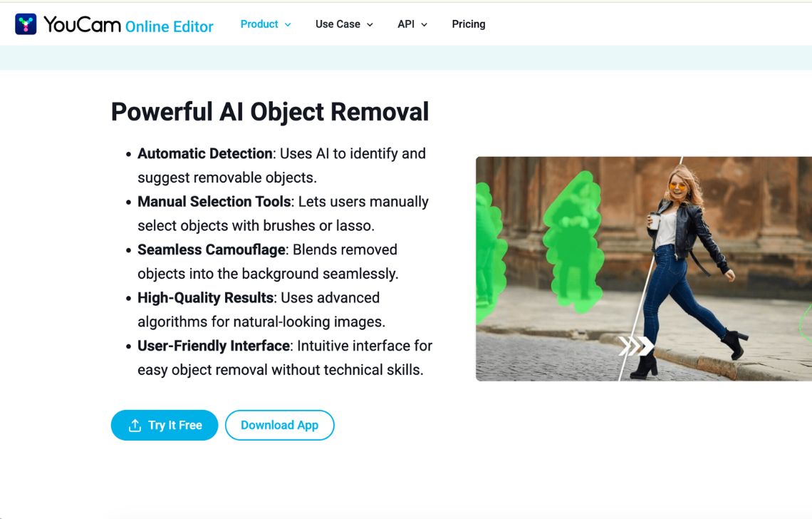Click the Try It Free button

tap(164, 425)
